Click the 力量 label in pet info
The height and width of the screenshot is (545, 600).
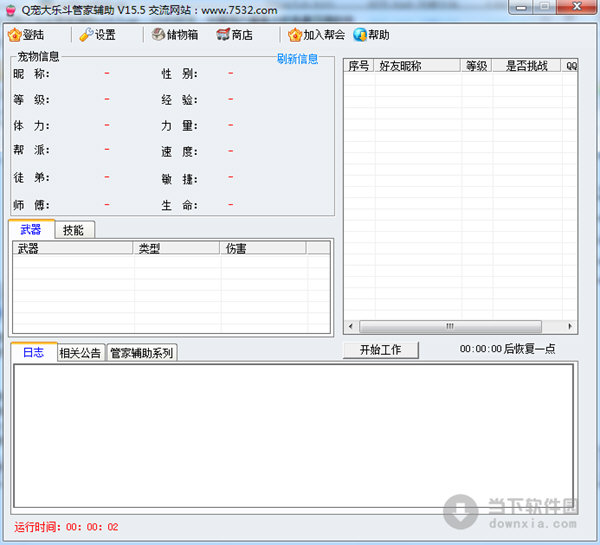click(x=179, y=126)
